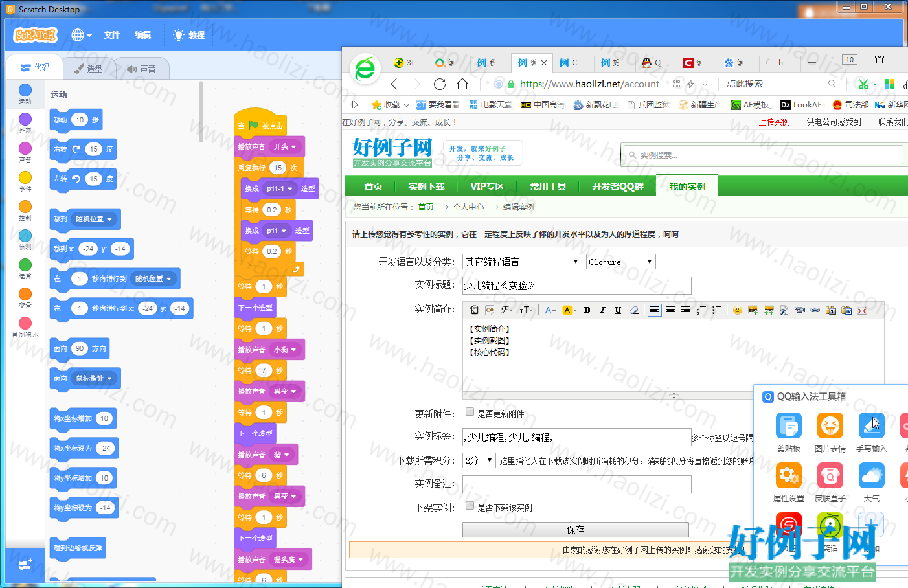Click the 上传实例 link
Image resolution: width=908 pixels, height=588 pixels.
coord(774,122)
